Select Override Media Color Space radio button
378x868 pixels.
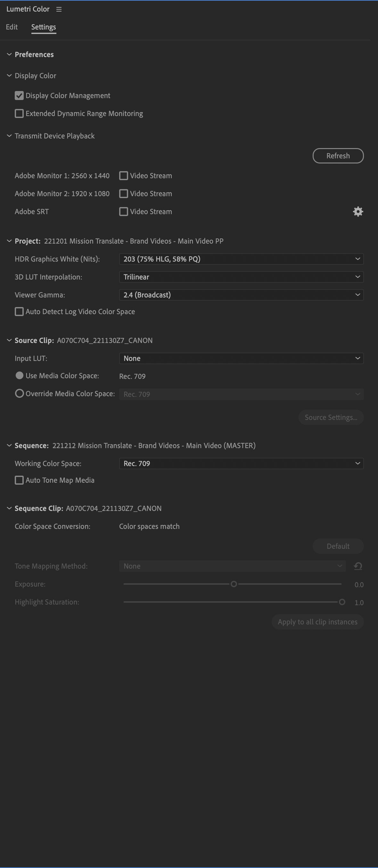(20, 394)
